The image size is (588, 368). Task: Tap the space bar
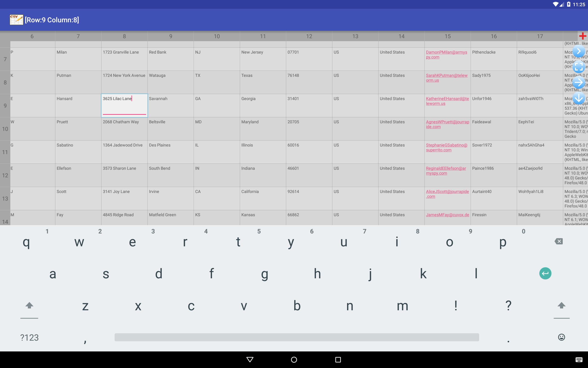(297, 337)
